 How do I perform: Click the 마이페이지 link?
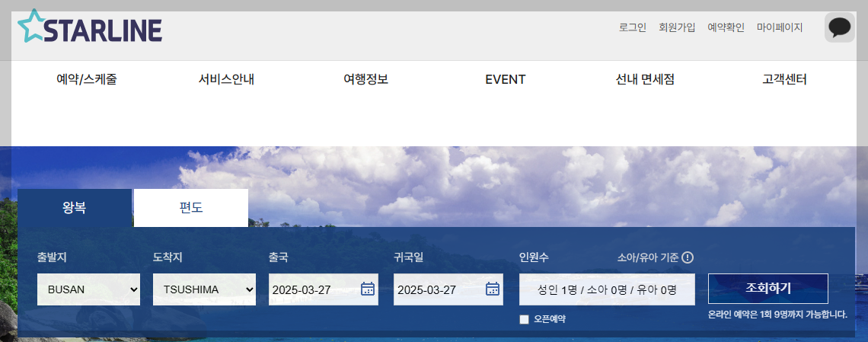click(x=780, y=27)
